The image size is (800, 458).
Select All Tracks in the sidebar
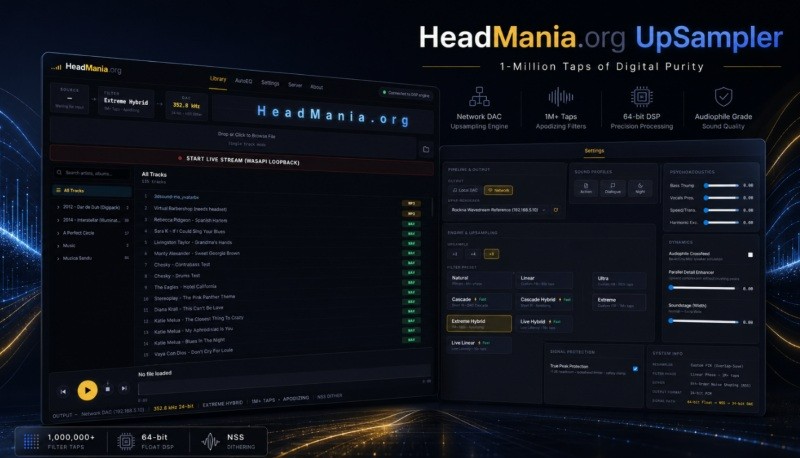tap(92, 190)
